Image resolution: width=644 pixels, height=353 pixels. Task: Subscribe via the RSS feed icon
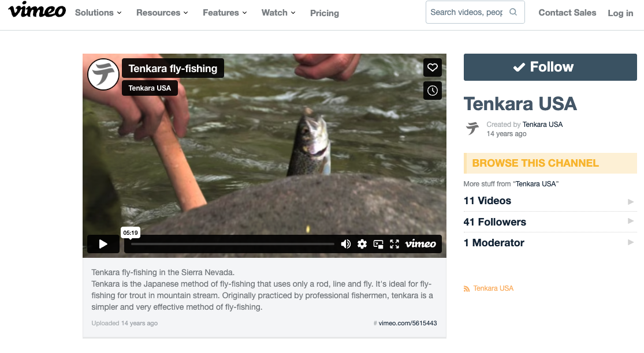[x=466, y=288]
